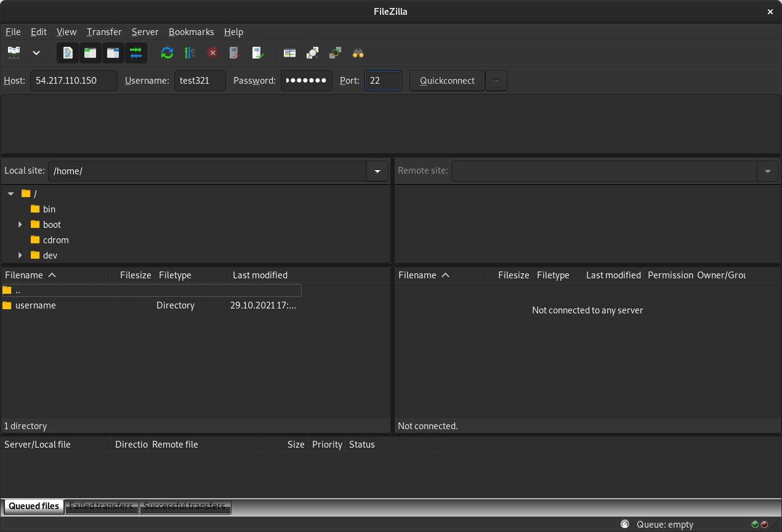Toggle directory comparison

[312, 53]
